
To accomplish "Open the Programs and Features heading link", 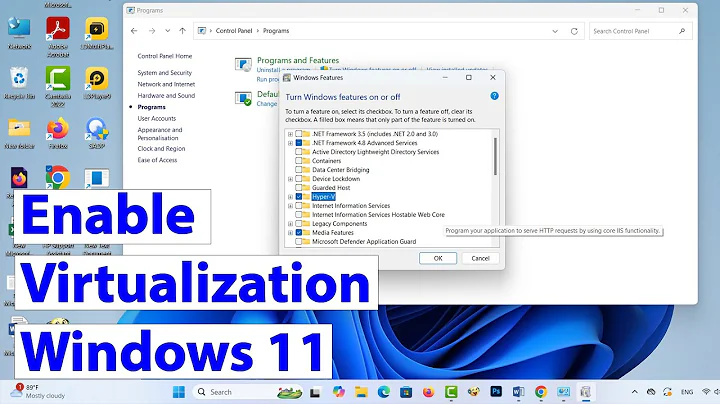I will [x=298, y=60].
